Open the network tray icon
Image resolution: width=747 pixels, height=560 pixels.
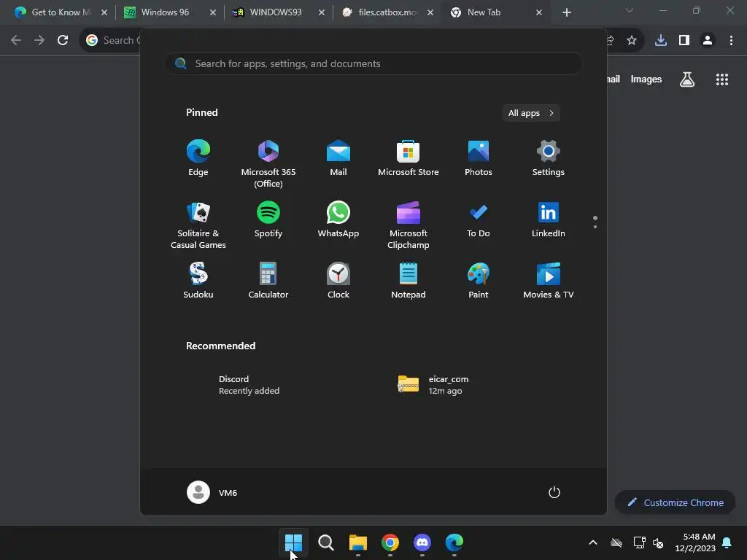[639, 542]
